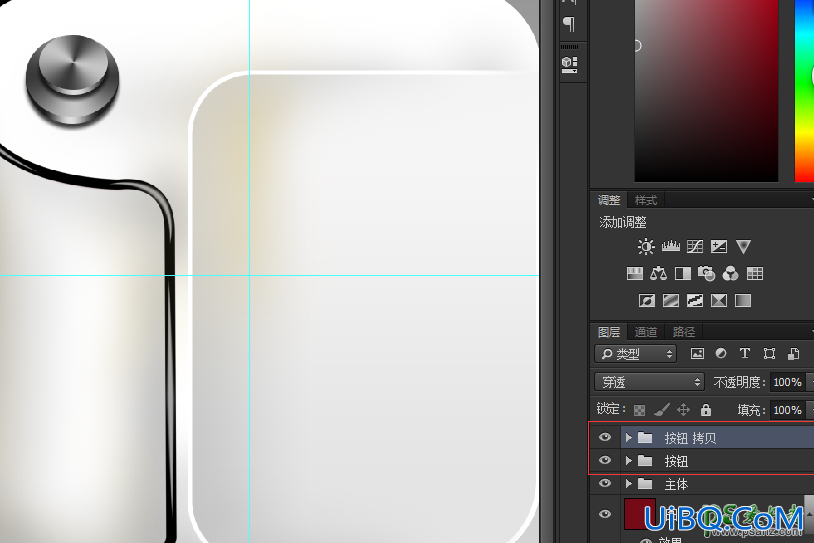Click the rainbow hue slider strip
Viewport: 814px width, 543px height.
click(805, 90)
